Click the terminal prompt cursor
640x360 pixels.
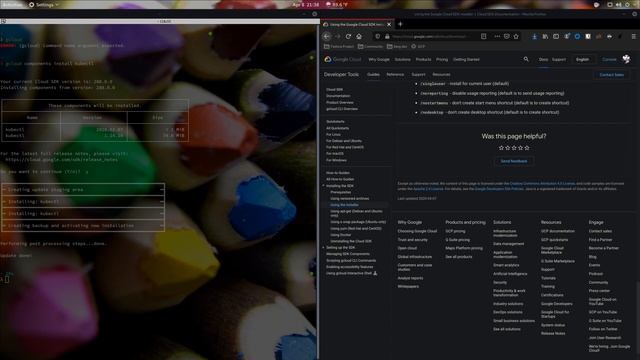tap(7, 280)
